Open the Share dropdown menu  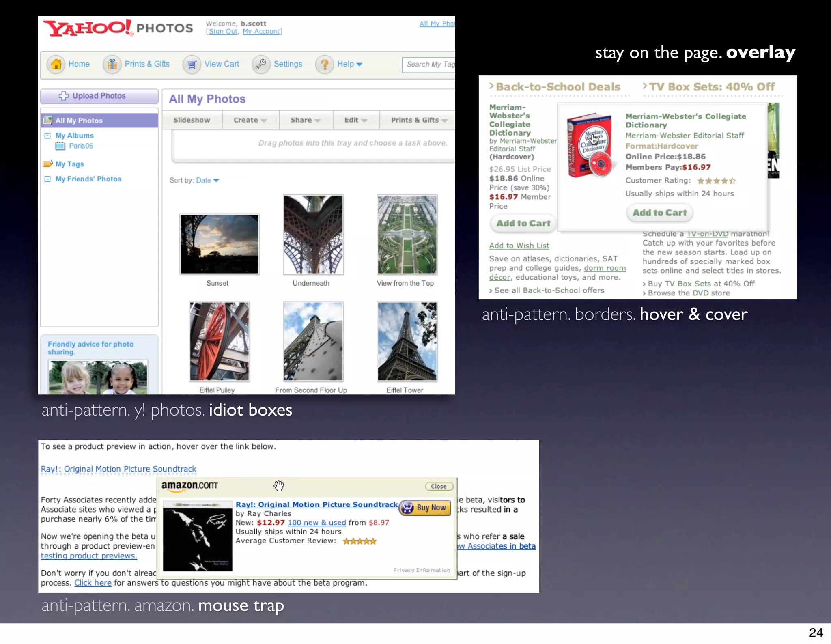point(306,120)
